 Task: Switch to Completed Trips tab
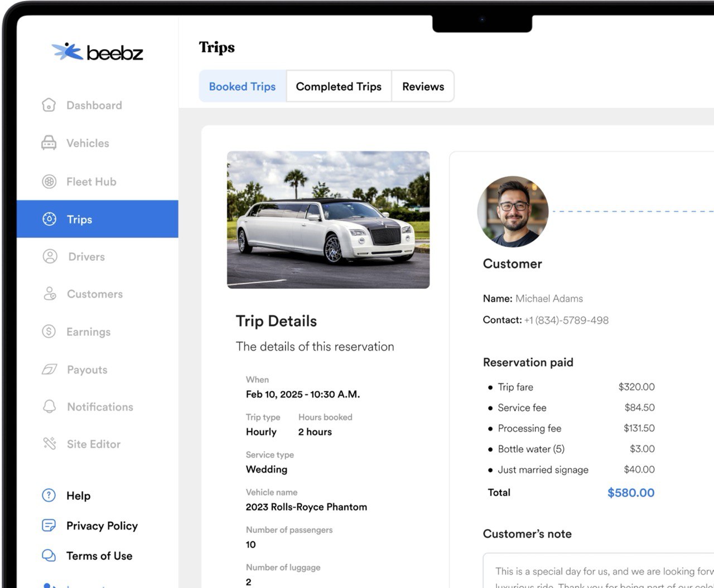click(x=339, y=86)
